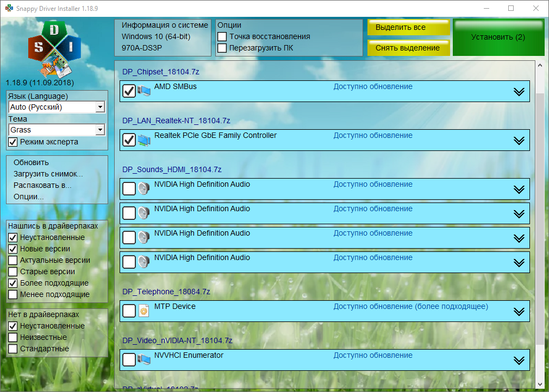The width and height of the screenshot is (549, 392).
Task: Click Распаковать в... menu item
Action: pyautogui.click(x=42, y=185)
